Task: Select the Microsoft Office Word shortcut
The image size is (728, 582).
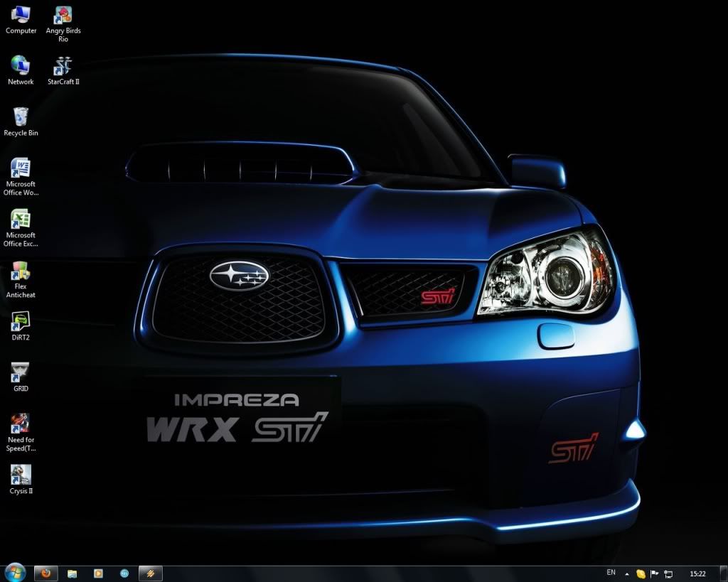Action: pos(21,177)
